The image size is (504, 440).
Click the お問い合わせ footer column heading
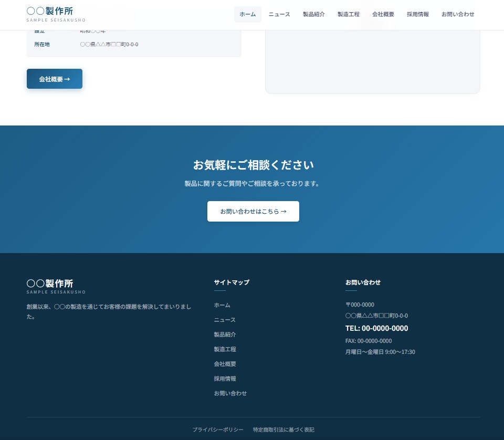[x=363, y=282]
